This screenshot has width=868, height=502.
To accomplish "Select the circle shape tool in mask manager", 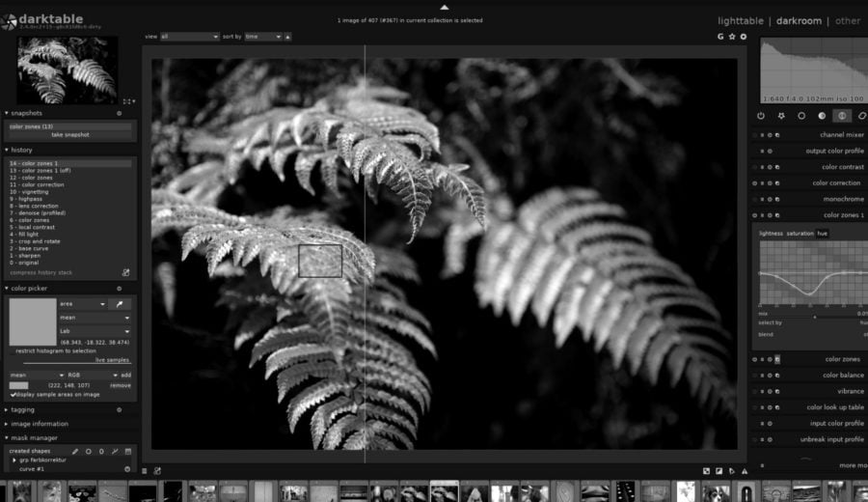I will (x=89, y=451).
